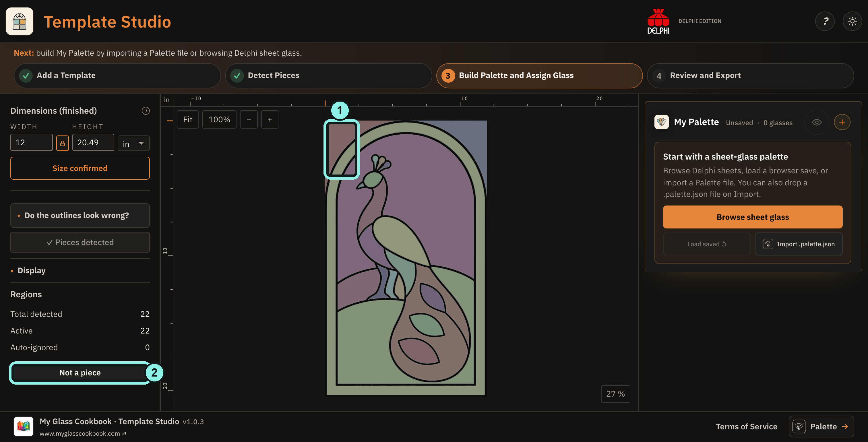
Task: Expand Do the outlines look wrong?
Action: 80,216
